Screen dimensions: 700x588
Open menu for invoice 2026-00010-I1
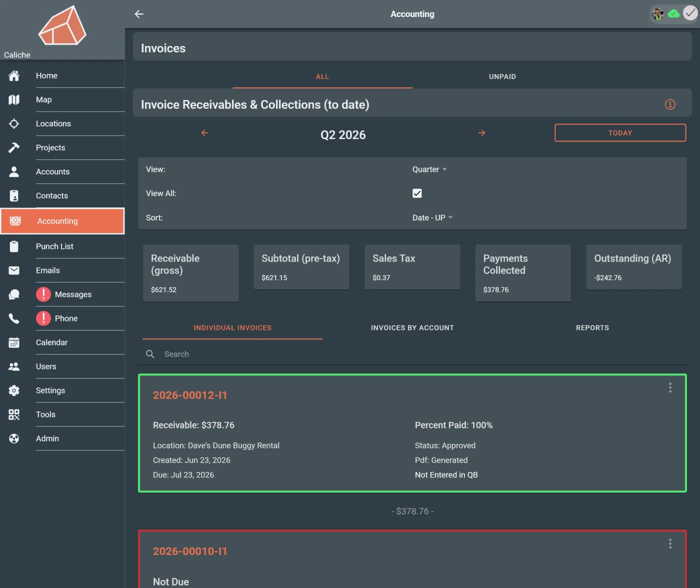pos(670,543)
